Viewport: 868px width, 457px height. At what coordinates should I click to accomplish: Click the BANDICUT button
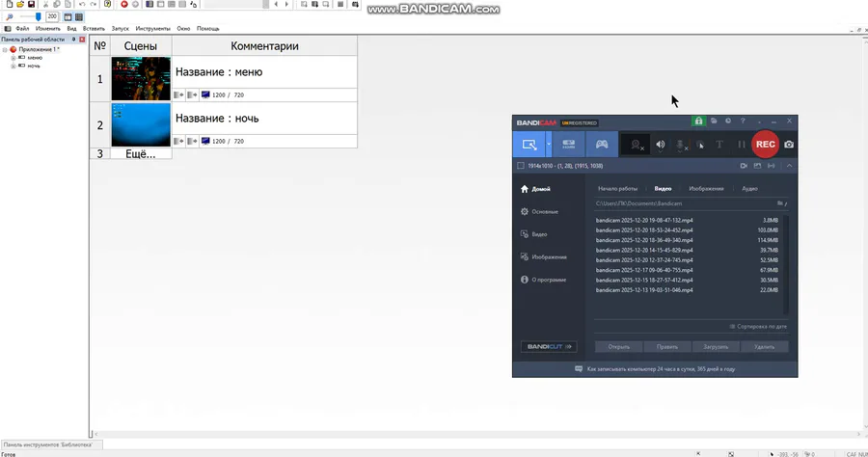549,346
